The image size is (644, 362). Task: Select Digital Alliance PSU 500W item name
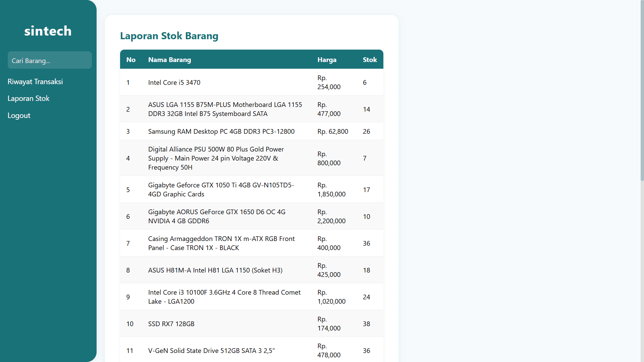216,158
